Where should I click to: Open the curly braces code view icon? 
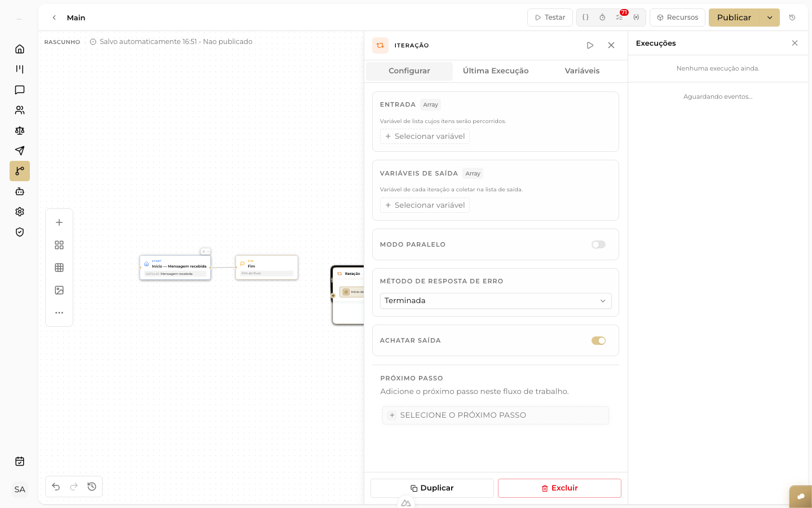[586, 17]
